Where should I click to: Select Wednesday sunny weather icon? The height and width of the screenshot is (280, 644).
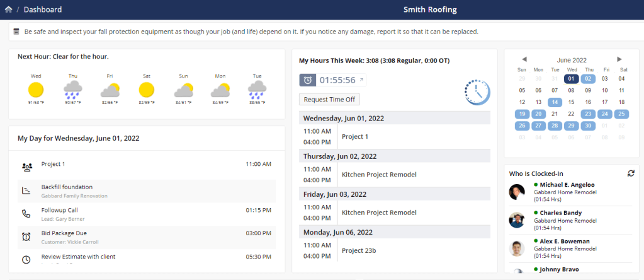36,90
